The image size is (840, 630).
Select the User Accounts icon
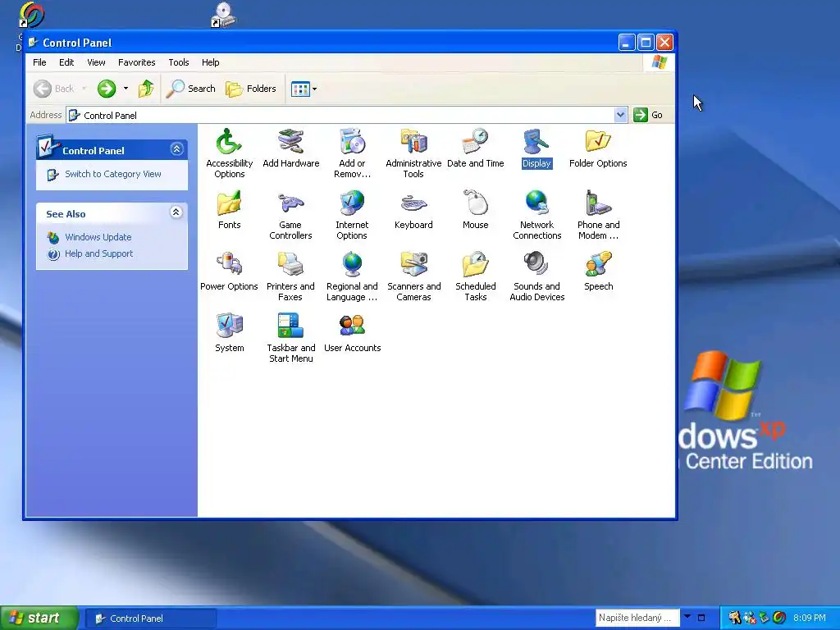coord(352,333)
